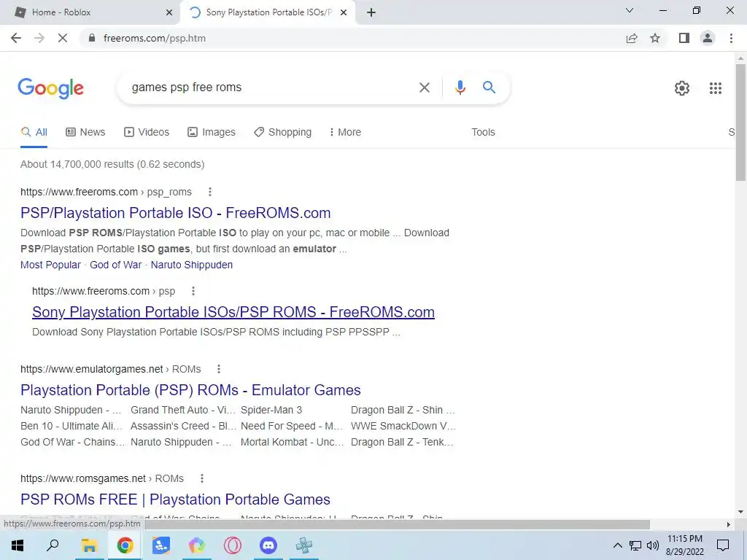Open PSP/Playstation Portable ISO - FreeROMS link

tap(175, 213)
